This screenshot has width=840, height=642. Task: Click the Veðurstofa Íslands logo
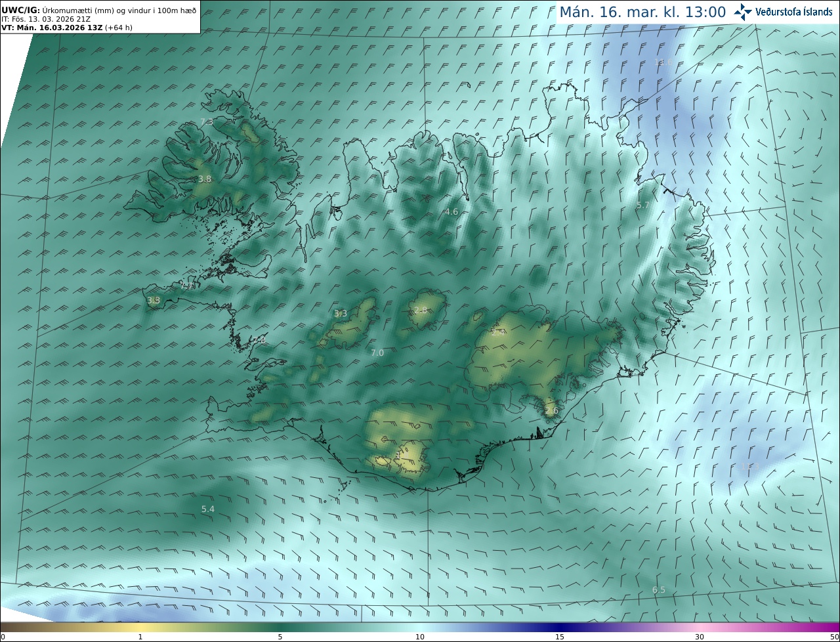[x=783, y=11]
